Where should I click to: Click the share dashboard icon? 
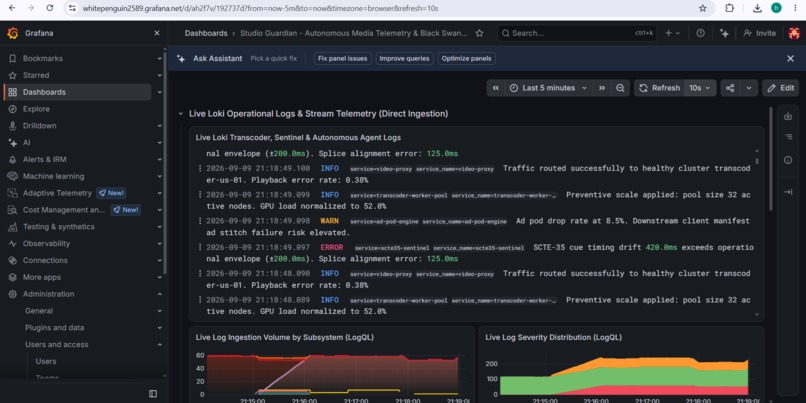[x=730, y=88]
